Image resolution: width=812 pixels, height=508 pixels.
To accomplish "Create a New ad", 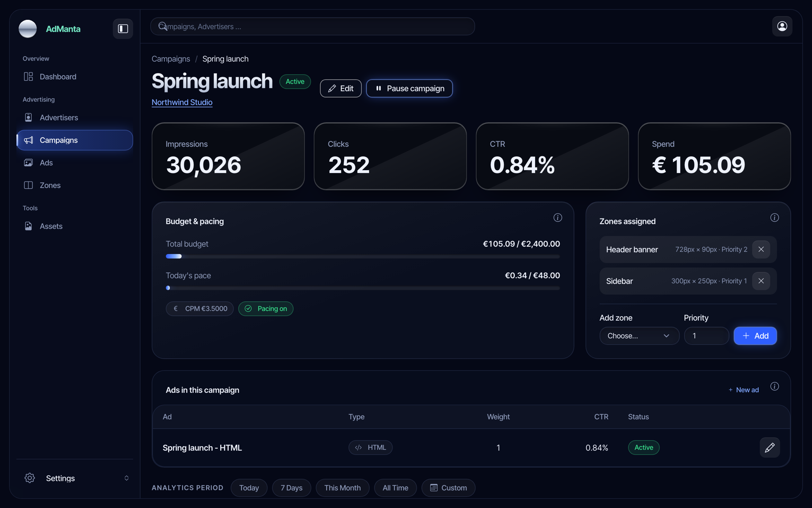I will click(743, 390).
